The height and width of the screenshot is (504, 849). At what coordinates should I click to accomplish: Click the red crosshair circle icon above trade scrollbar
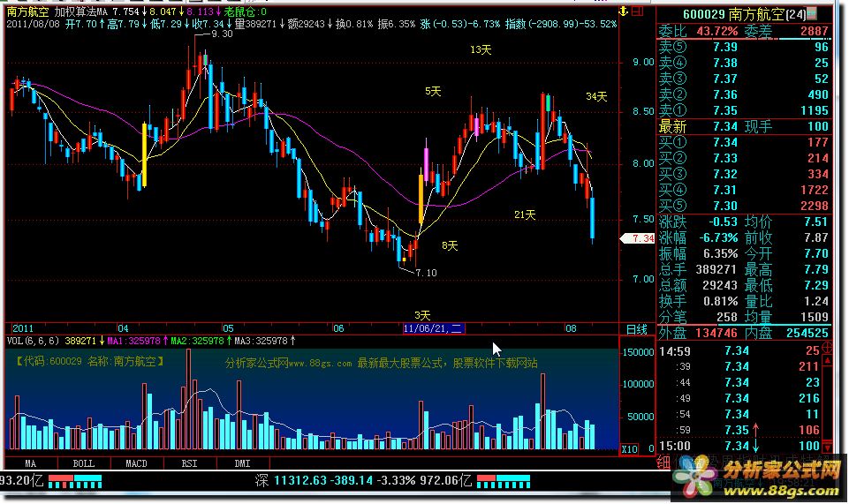click(827, 347)
